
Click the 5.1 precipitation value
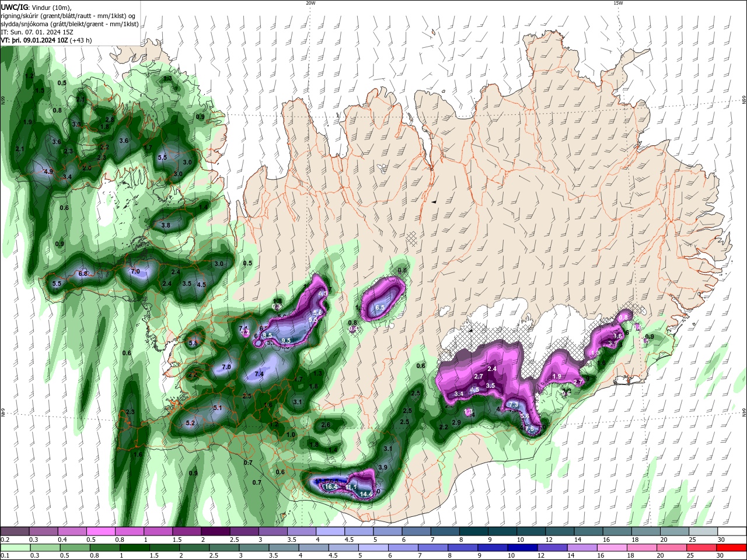point(218,408)
